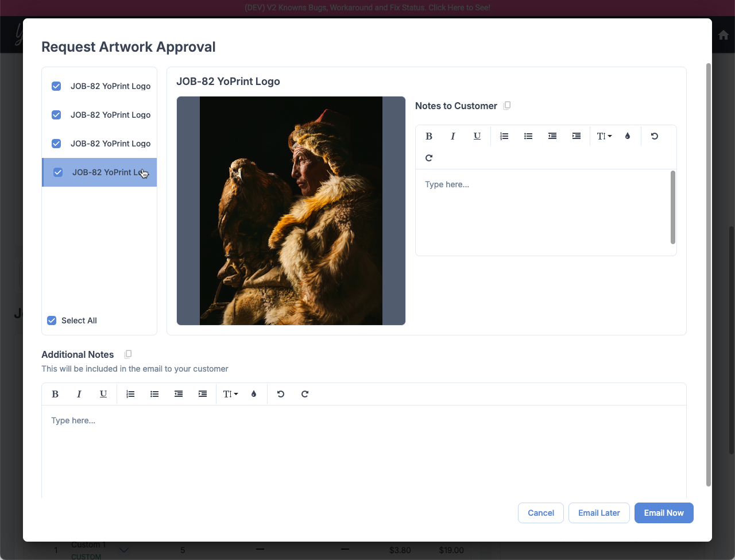Open font size dropdown in Notes to Customer
Image resolution: width=735 pixels, height=560 pixels.
pyautogui.click(x=604, y=136)
